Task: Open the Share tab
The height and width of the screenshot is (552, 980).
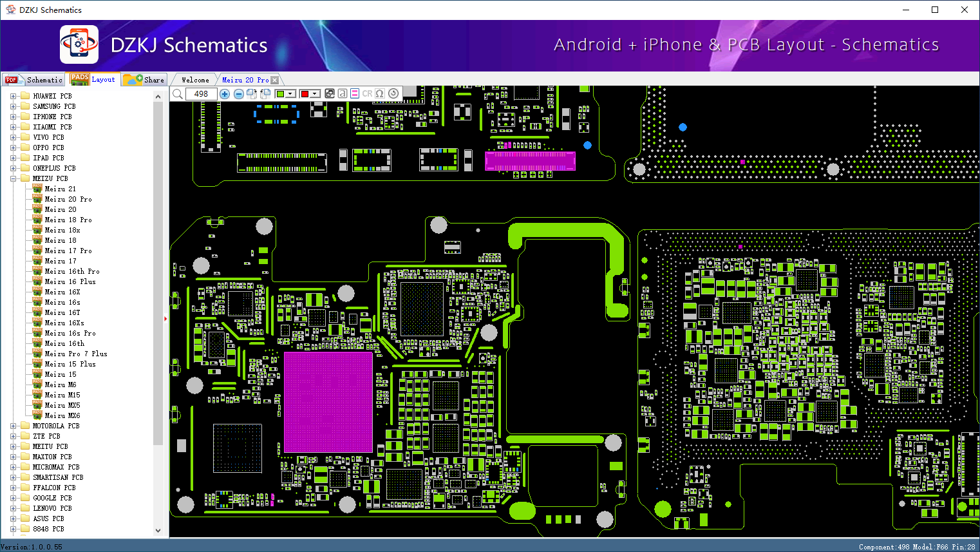Action: (x=144, y=80)
